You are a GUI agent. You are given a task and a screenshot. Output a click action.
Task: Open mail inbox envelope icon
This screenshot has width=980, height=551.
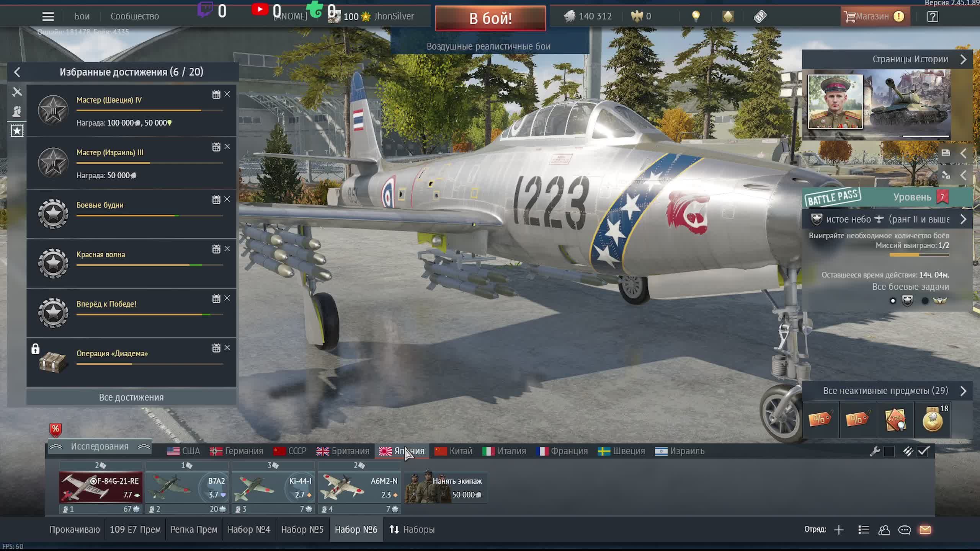925,530
